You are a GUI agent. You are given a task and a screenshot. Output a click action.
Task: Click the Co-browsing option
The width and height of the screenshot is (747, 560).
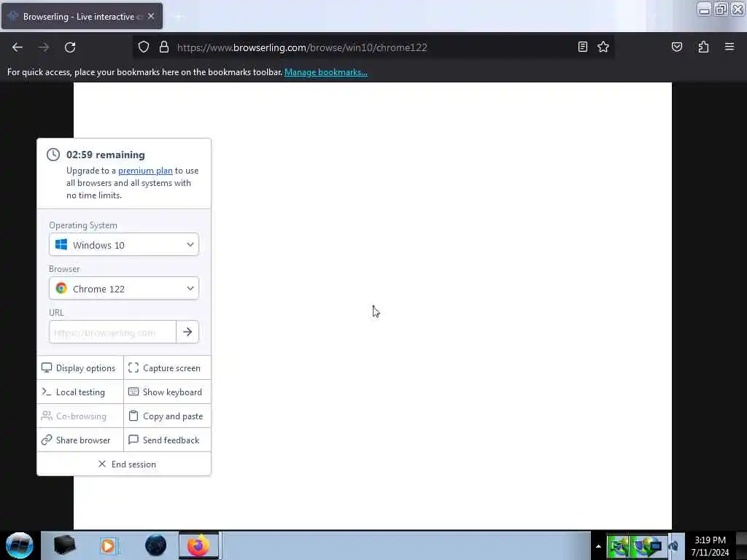click(80, 416)
